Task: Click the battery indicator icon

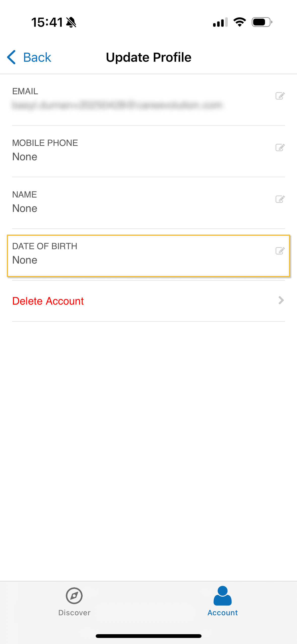Action: pyautogui.click(x=261, y=22)
